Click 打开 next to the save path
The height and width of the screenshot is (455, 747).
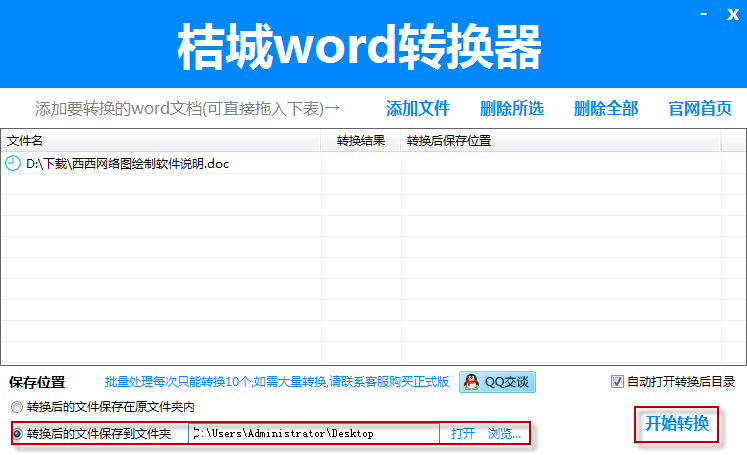[463, 434]
